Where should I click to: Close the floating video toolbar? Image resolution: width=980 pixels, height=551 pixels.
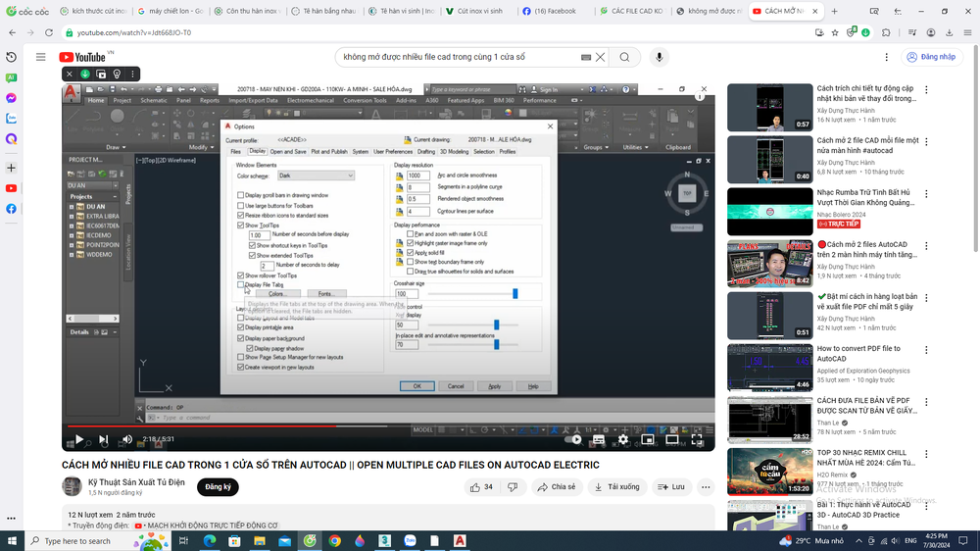70,74
